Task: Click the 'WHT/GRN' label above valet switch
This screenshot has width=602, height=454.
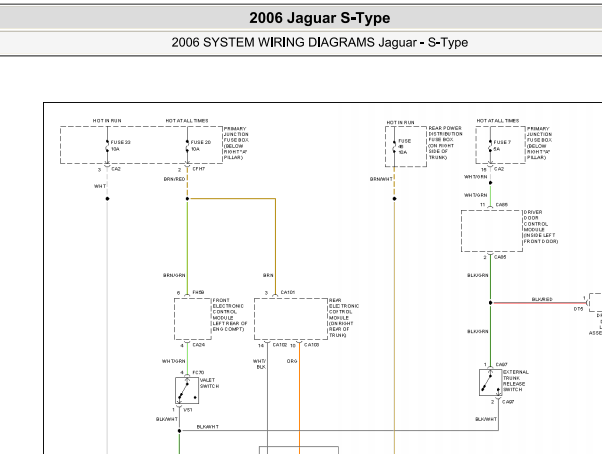Action: click(x=174, y=362)
